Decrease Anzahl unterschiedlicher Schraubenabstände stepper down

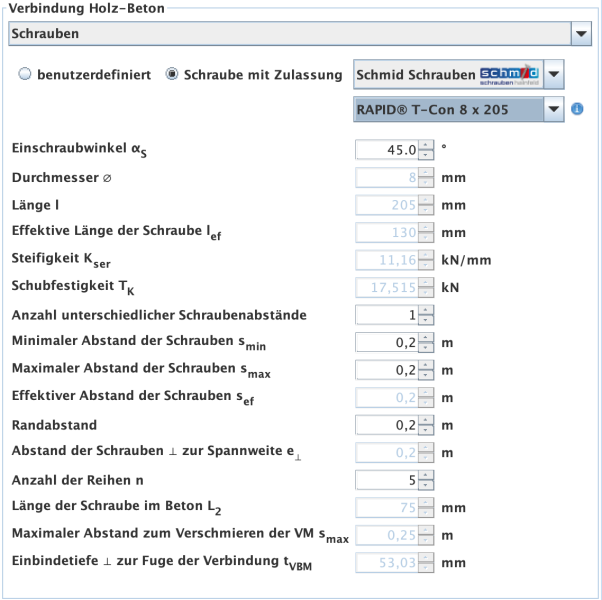tap(426, 320)
